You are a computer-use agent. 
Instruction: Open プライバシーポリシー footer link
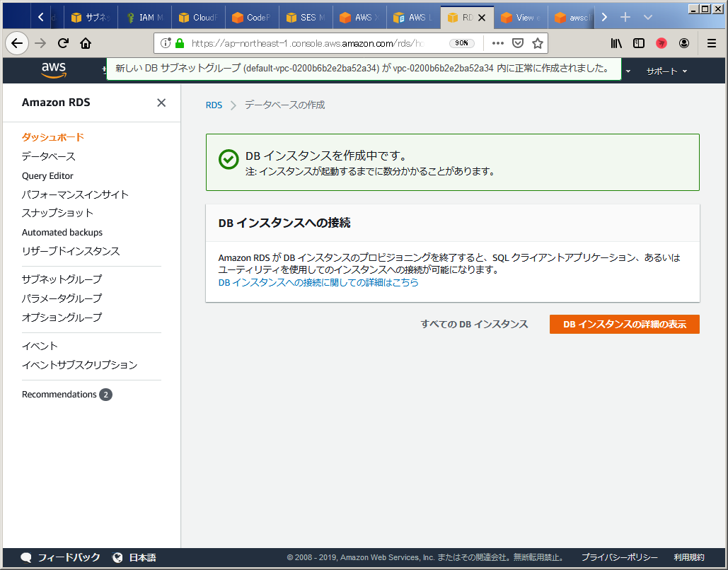tap(620, 557)
